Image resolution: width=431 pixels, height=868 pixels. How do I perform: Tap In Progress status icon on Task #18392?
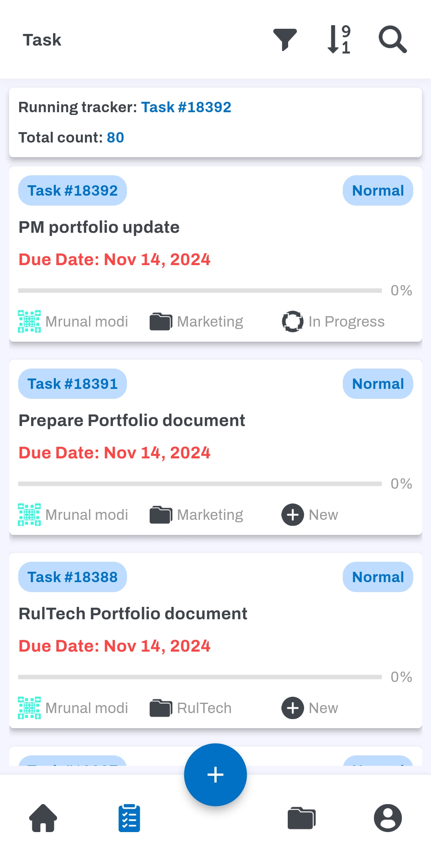click(x=293, y=321)
